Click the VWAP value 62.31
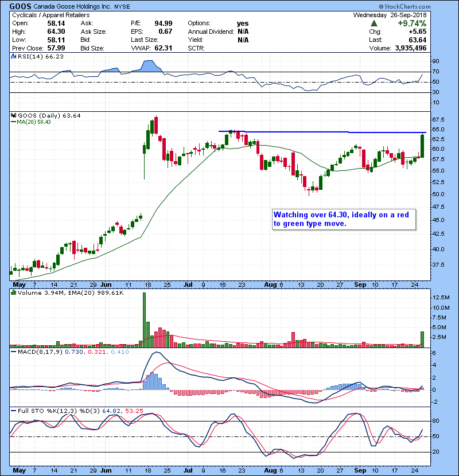Viewport: 459px width, 476px height. pos(164,48)
